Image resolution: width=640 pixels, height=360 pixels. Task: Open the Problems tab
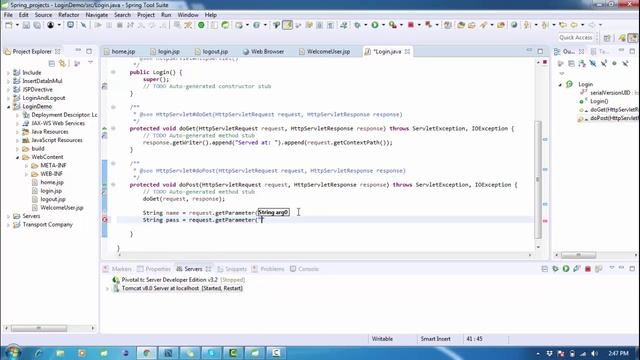pos(268,269)
